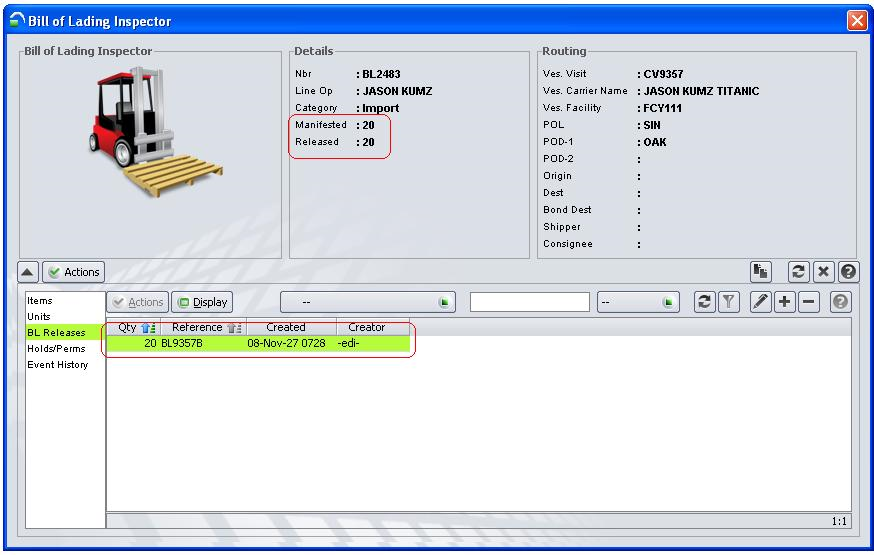Click the 08-Nov-27 0728 created cell
Viewport: 874px width, 555px height.
pyautogui.click(x=287, y=343)
